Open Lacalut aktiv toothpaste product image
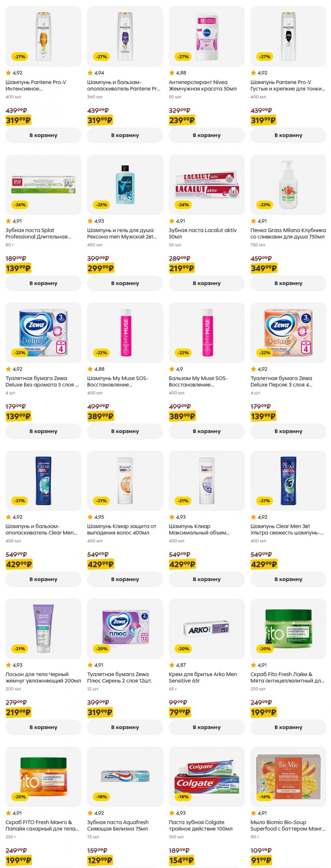The image size is (331, 868). tap(206, 185)
